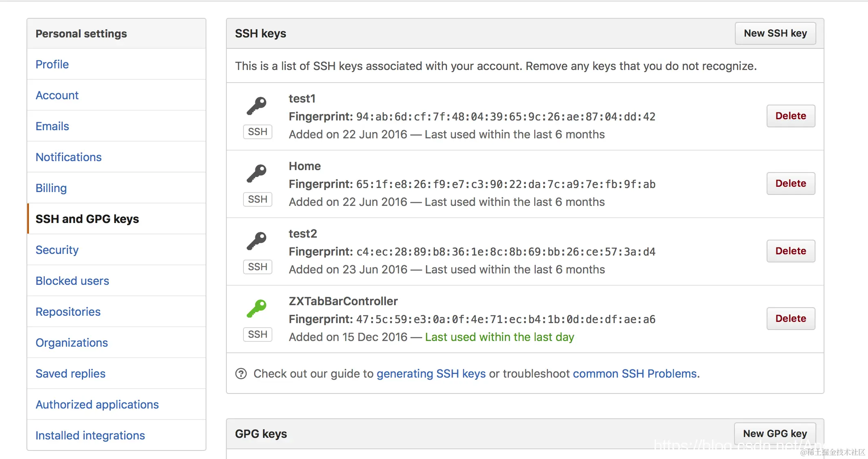Open the generating SSH keys guide

tap(431, 374)
